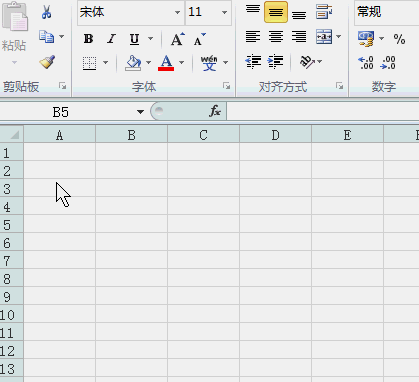The height and width of the screenshot is (382, 419).
Task: Apply accounting number format
Action: coord(366,39)
